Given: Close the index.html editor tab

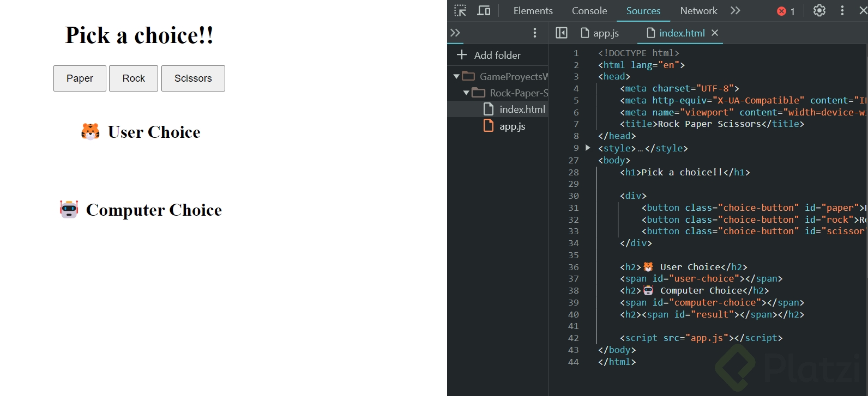Looking at the screenshot, I should click(x=715, y=33).
